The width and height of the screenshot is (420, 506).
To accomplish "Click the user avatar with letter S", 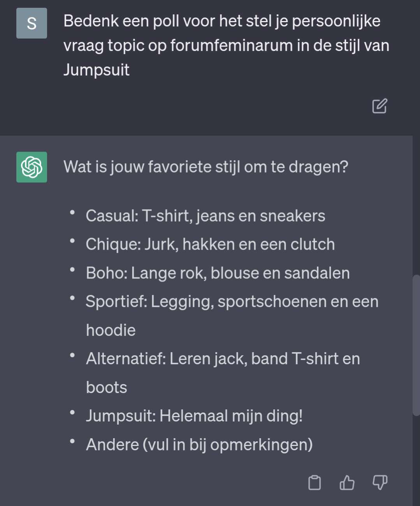I will 32,23.
